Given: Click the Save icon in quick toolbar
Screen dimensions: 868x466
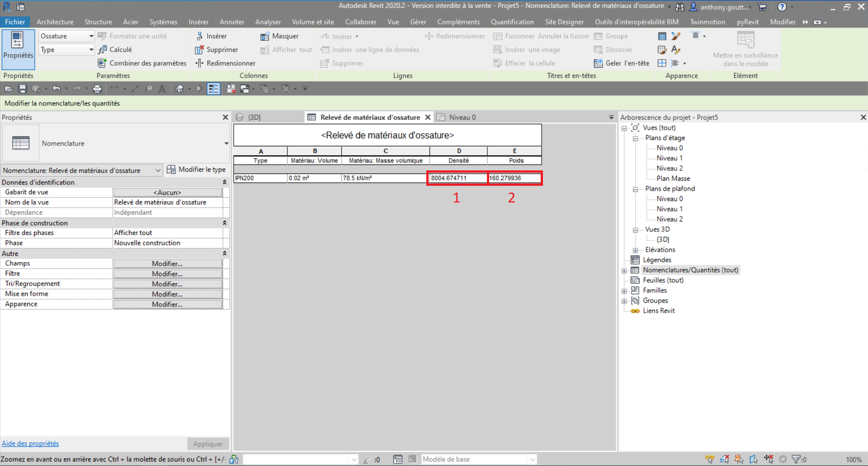Looking at the screenshot, I should [x=22, y=89].
